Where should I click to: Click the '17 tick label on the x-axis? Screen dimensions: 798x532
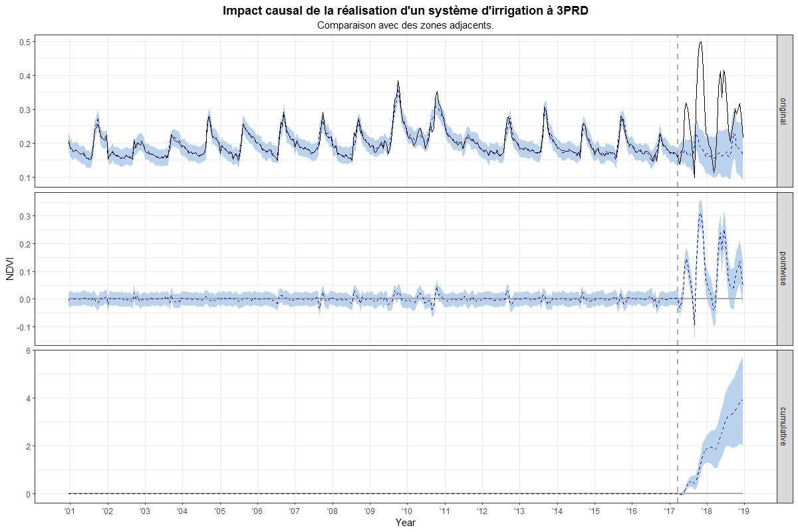point(669,511)
